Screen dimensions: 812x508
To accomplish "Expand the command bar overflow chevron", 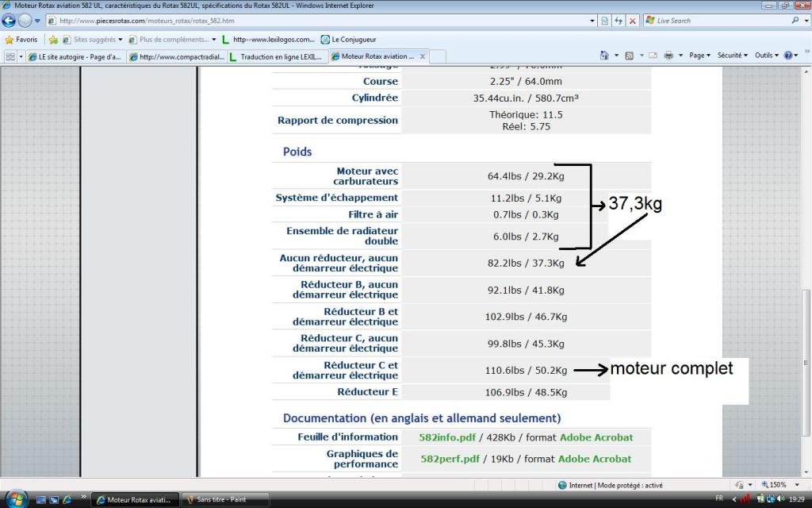I will click(806, 51).
